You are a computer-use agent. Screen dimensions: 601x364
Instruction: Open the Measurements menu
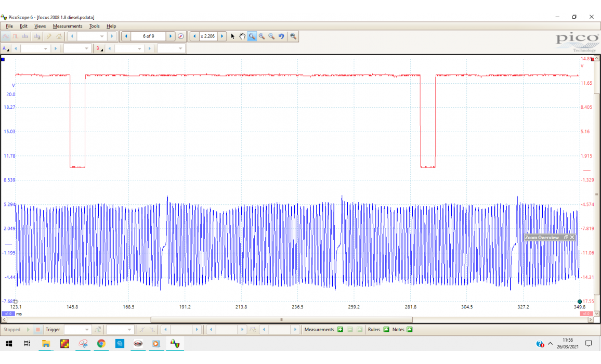(67, 26)
